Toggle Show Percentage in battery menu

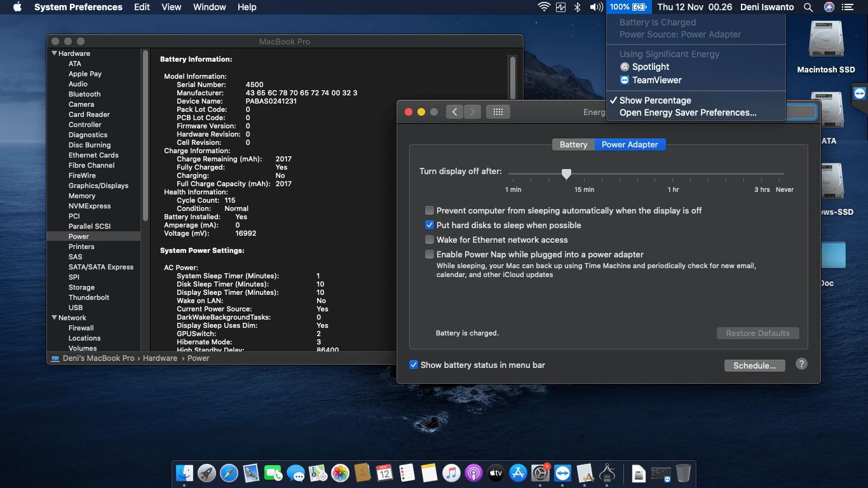(655, 100)
